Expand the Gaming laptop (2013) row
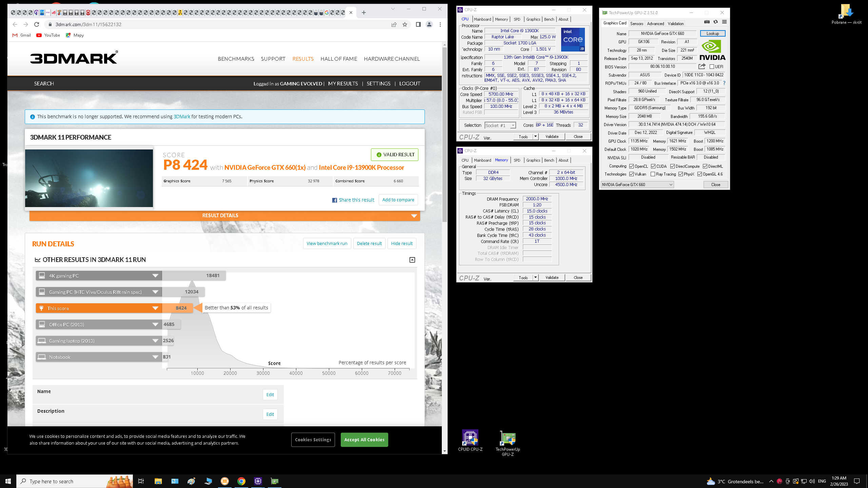Screen dimensions: 868x488 (155, 341)
